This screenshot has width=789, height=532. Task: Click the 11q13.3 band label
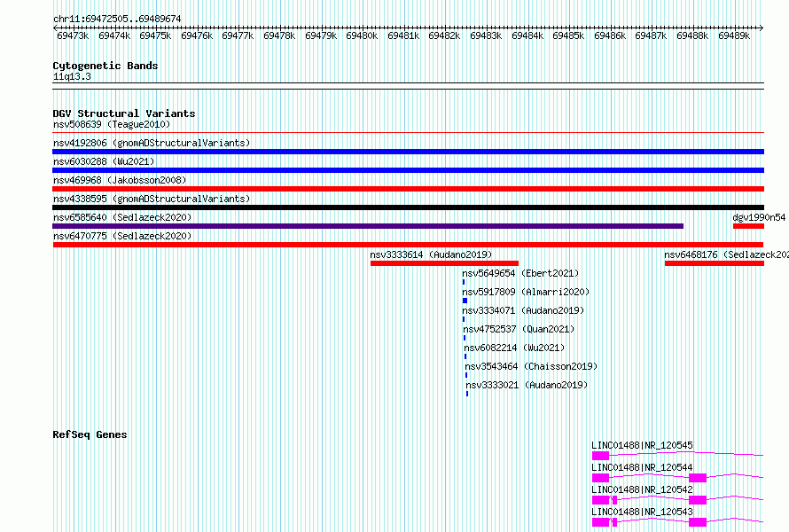[x=72, y=77]
